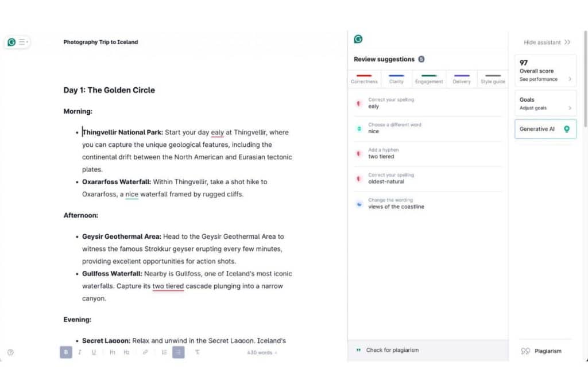Clear formatting with the toolbar icon
The image size is (588, 392).
click(197, 352)
